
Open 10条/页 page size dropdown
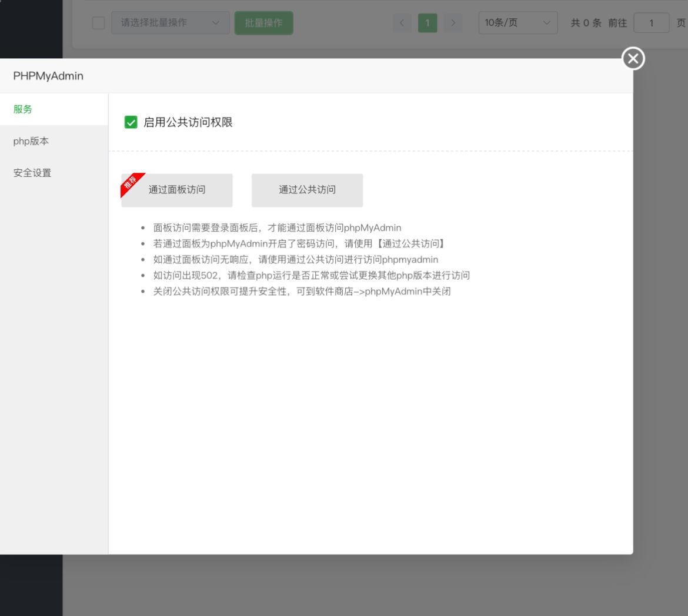click(517, 23)
